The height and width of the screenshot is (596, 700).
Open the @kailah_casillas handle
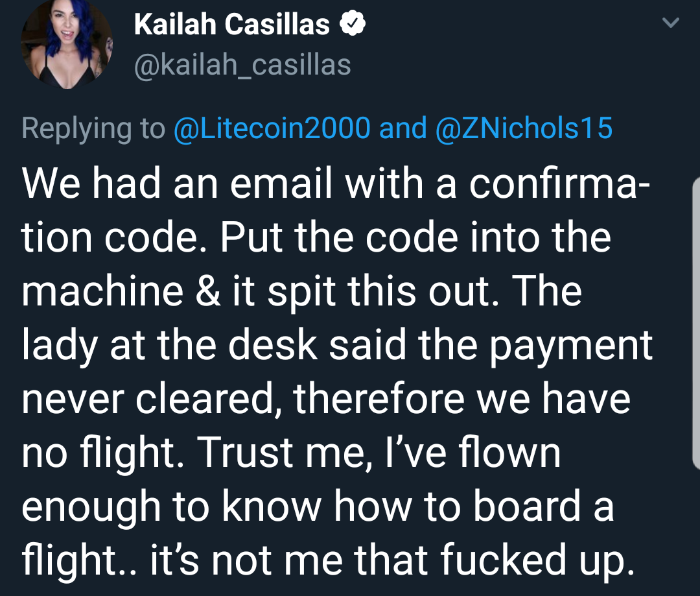[242, 66]
